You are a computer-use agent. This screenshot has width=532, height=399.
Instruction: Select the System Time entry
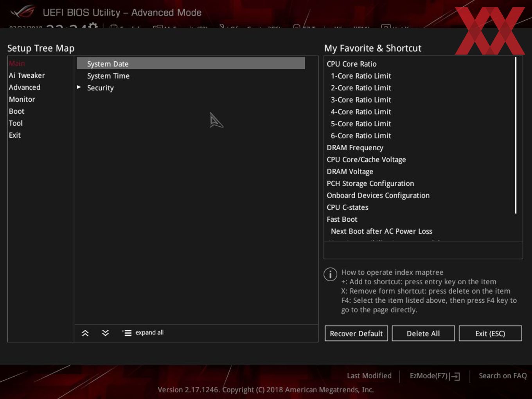(108, 76)
